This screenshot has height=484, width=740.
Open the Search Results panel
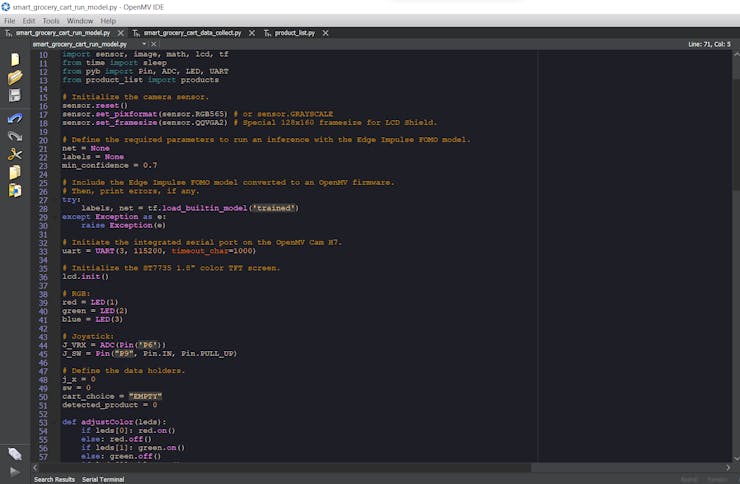point(56,479)
